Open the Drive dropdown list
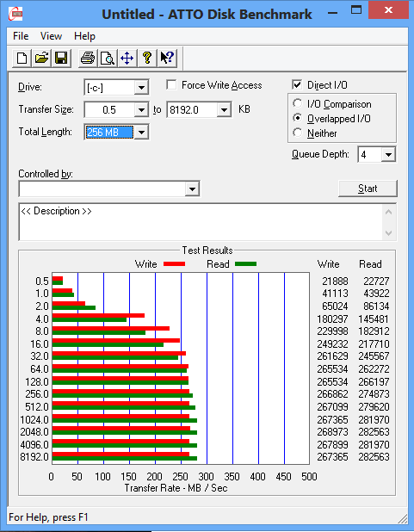Image resolution: width=414 pixels, height=532 pixels. pyautogui.click(x=141, y=88)
